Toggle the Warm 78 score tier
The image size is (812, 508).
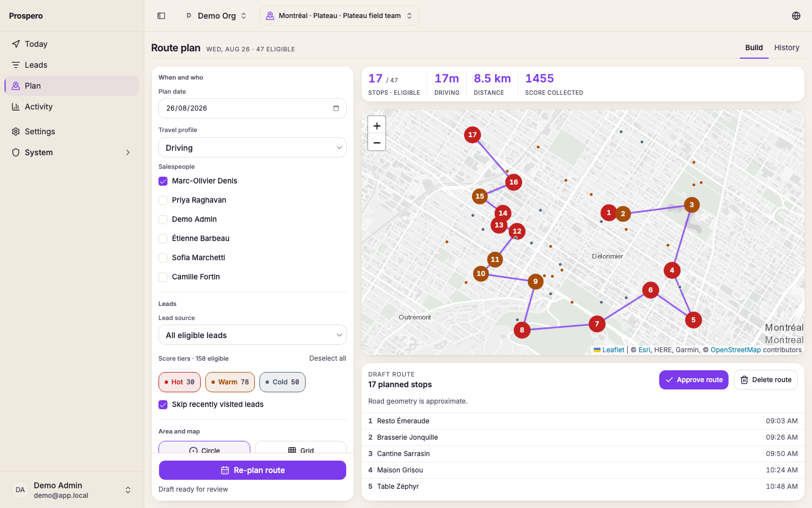[230, 382]
